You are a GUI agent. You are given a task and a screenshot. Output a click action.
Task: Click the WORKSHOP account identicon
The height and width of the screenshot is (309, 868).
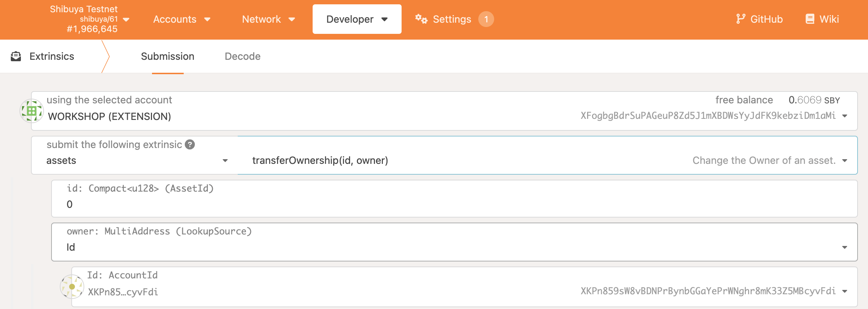pyautogui.click(x=32, y=111)
